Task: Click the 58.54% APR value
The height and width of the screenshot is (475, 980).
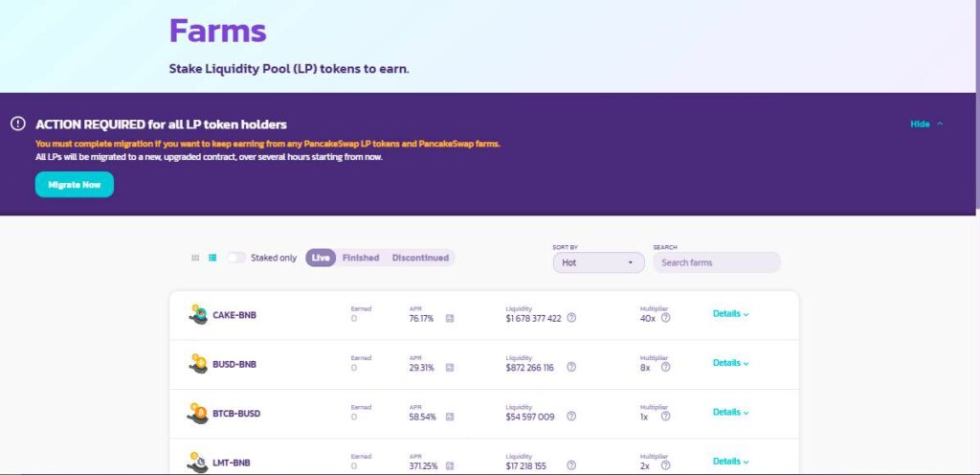Action: [x=422, y=418]
